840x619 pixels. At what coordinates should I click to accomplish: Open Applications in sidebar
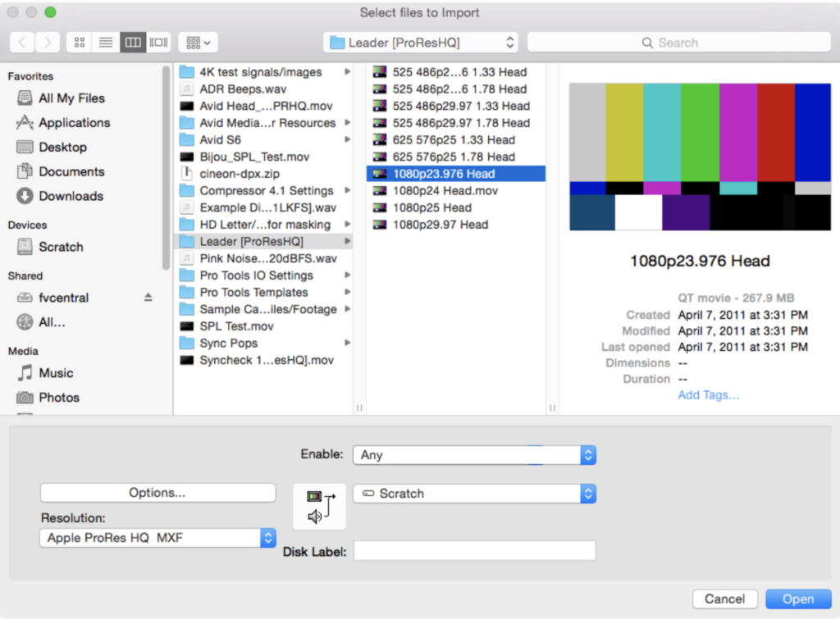coord(74,123)
